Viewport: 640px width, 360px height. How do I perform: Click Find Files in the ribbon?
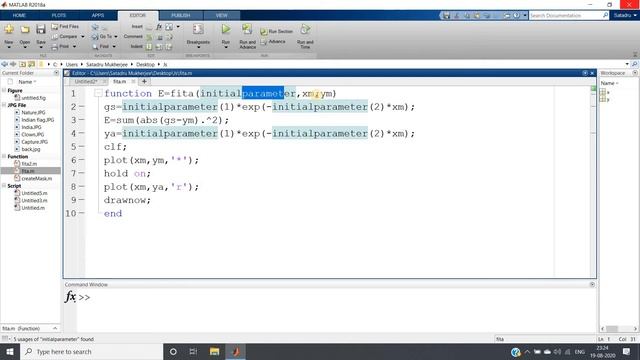[x=65, y=27]
